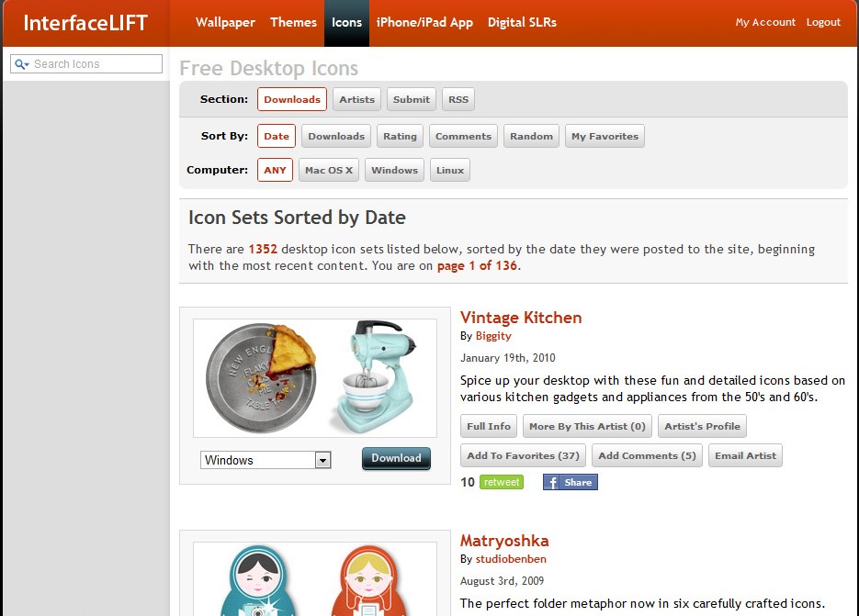Click the InterfaceLIFT logo
Image resolution: width=859 pixels, height=616 pixels.
click(85, 23)
